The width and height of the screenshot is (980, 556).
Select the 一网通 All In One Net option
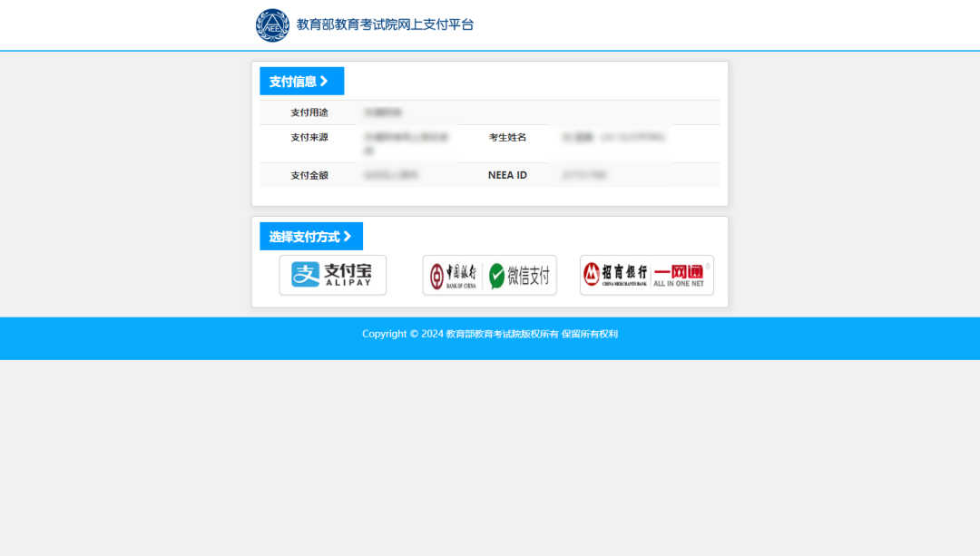click(679, 275)
